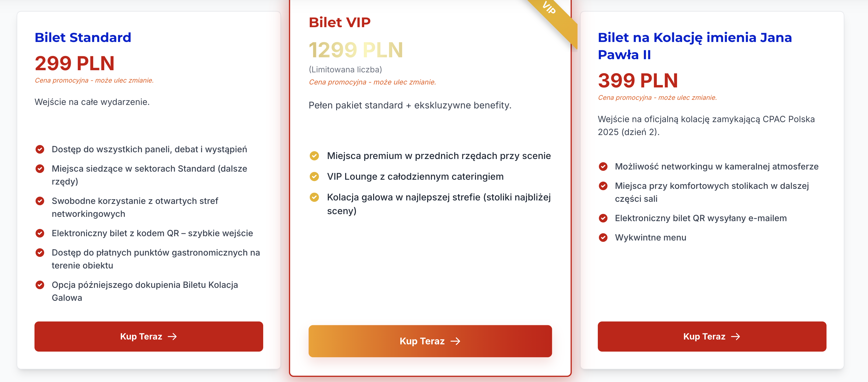Click gold checkmark beside 'VIP Lounge' item
The width and height of the screenshot is (868, 382).
[x=314, y=176]
